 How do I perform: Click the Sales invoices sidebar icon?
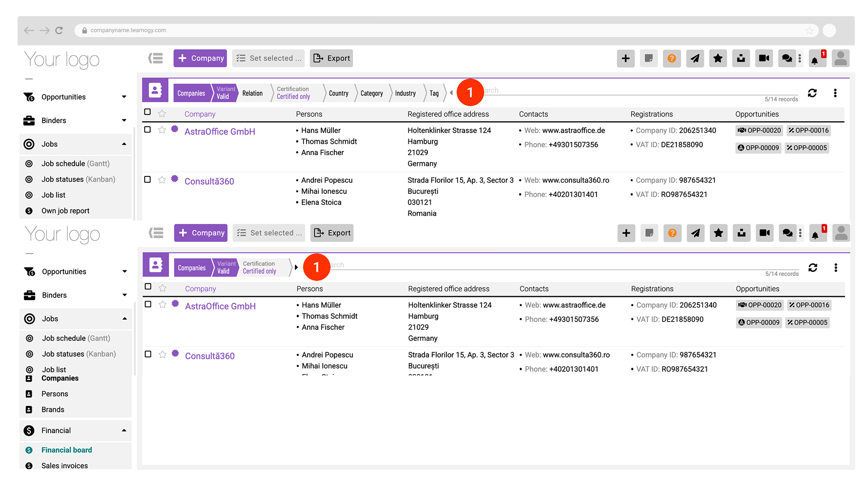(x=29, y=466)
